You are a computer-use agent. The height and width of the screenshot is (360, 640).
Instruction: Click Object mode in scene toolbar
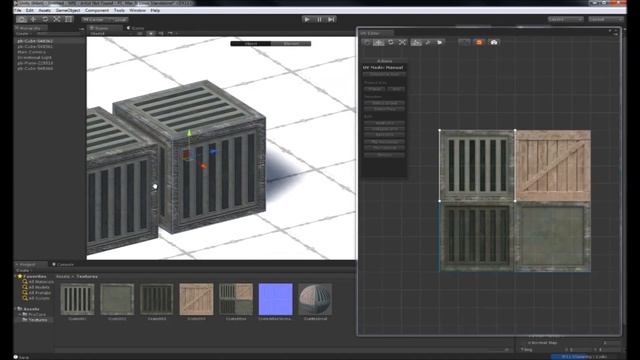click(250, 44)
